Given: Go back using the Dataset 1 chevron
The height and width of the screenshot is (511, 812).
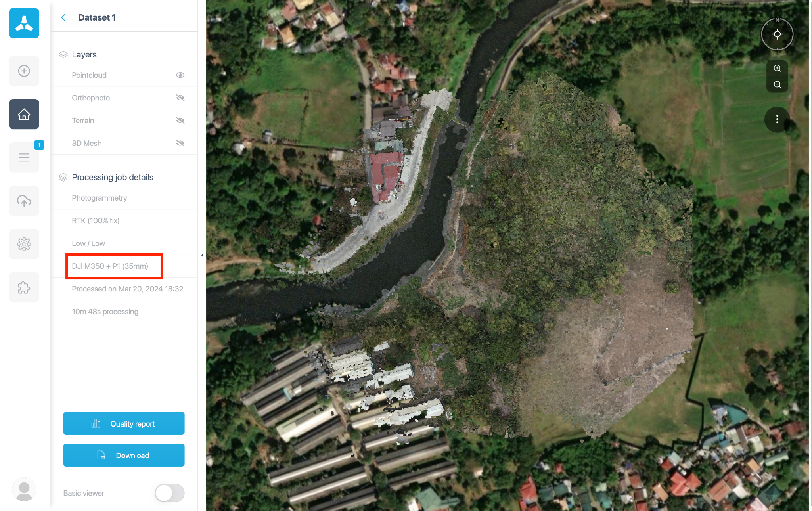Looking at the screenshot, I should (x=63, y=17).
